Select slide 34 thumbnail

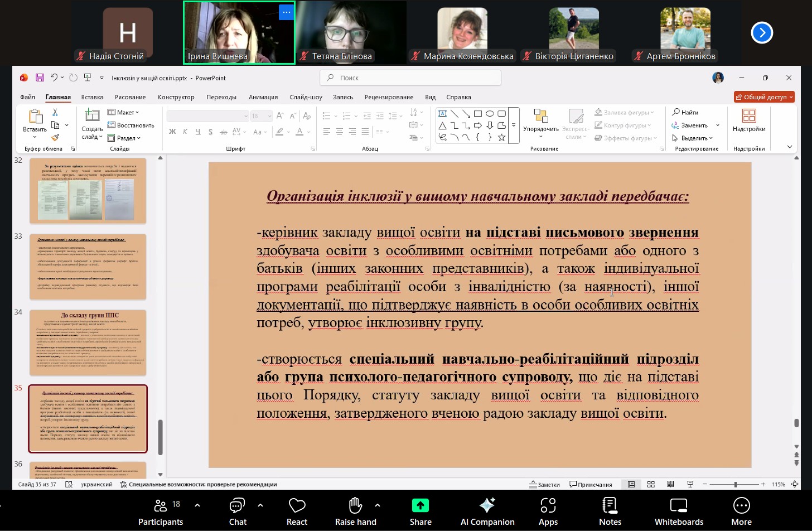[x=88, y=342]
